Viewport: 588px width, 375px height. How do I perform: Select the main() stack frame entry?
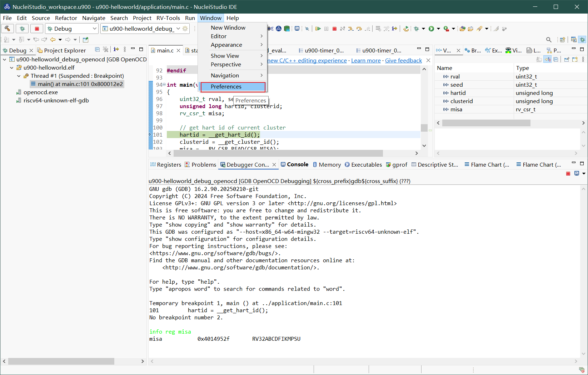click(x=80, y=84)
